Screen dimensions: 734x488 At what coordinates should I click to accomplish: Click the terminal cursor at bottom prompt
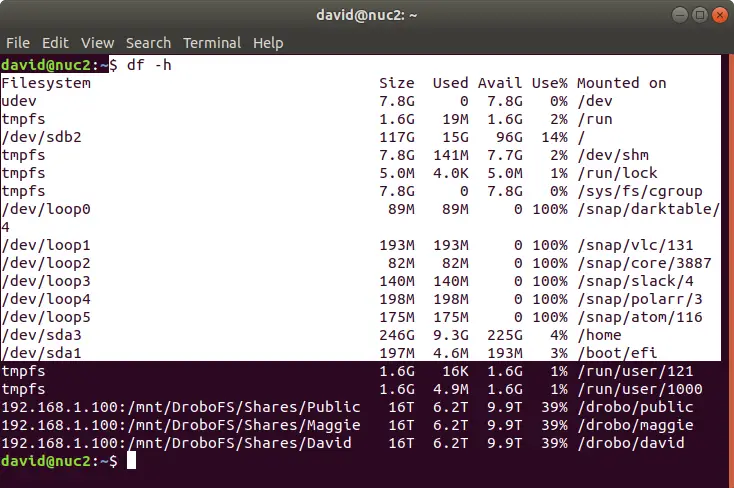[x=132, y=461]
